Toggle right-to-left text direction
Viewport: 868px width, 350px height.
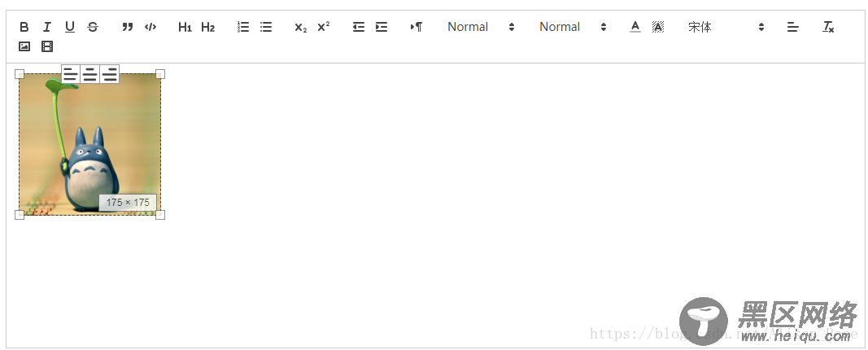point(417,27)
